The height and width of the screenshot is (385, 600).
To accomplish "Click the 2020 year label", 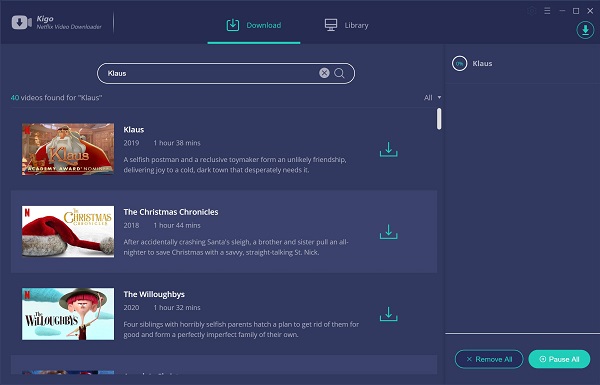I will (131, 308).
